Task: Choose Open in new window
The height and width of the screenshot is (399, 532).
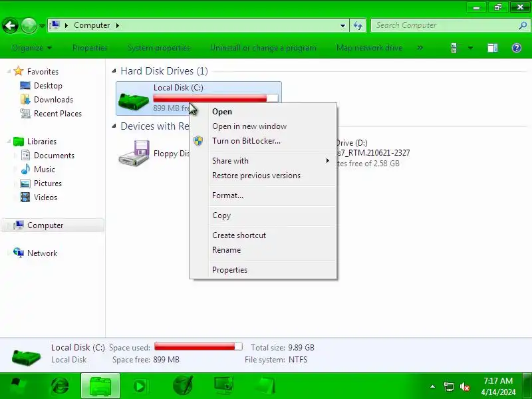Action: (x=263, y=126)
